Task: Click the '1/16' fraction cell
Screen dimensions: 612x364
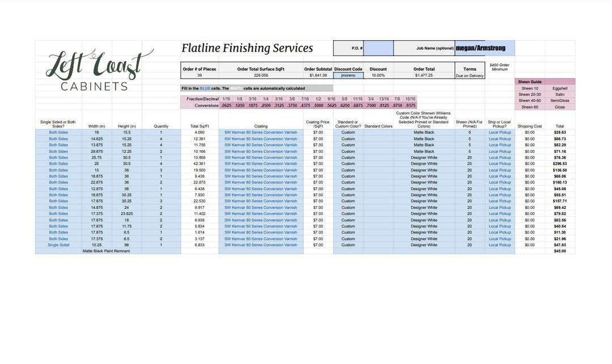Action: click(226, 99)
